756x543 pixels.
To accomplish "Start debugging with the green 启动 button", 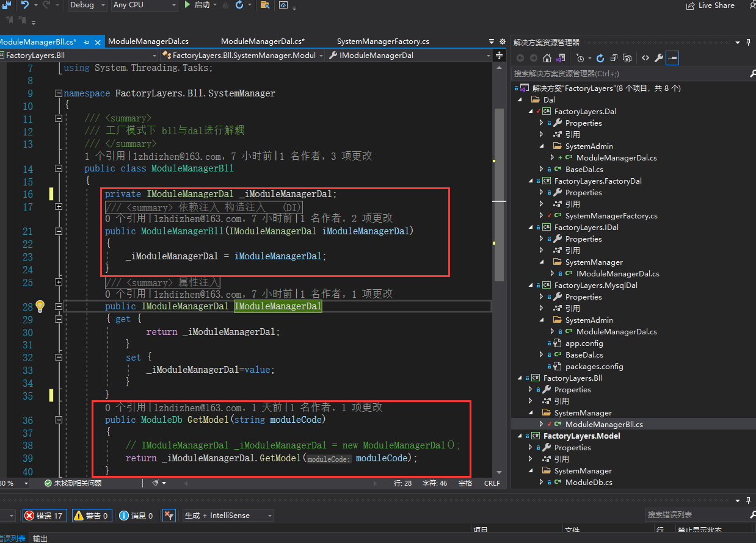I will click(x=197, y=5).
